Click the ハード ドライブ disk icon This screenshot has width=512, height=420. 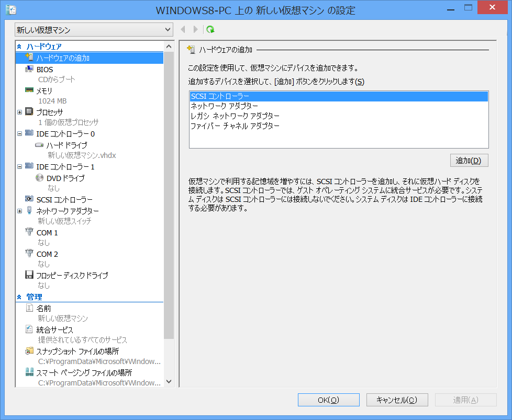pos(39,144)
